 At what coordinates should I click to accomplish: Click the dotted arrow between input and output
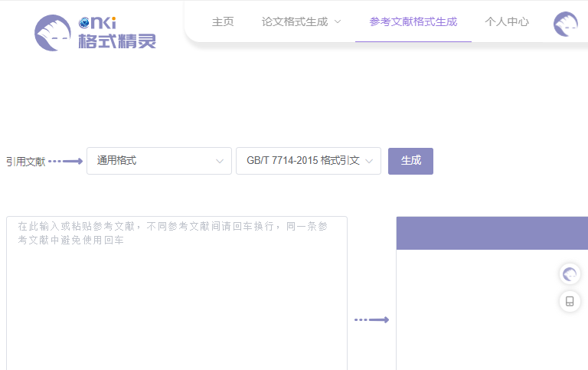click(x=371, y=319)
